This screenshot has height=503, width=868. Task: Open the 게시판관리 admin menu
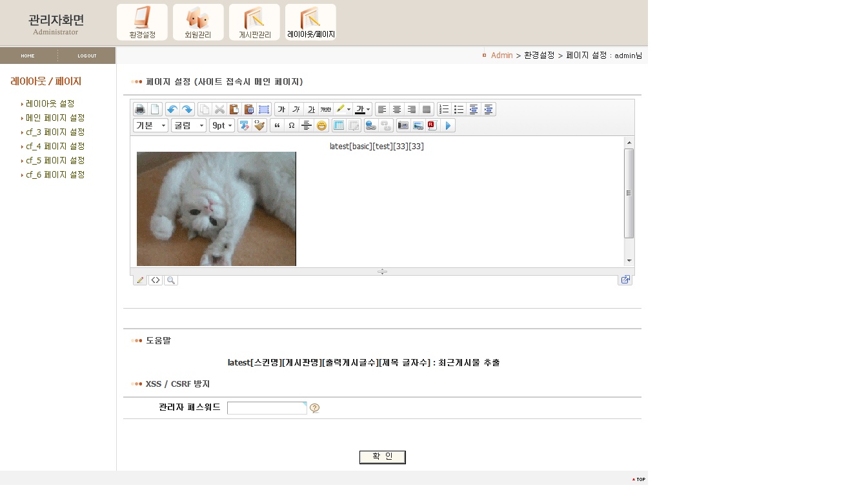tap(254, 23)
